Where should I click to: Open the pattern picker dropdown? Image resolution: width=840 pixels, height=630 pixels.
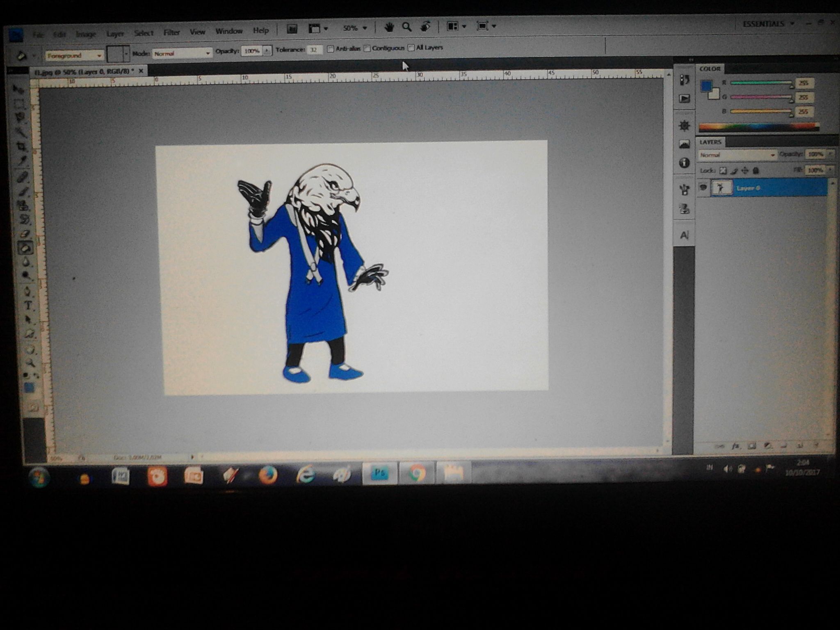(x=126, y=54)
